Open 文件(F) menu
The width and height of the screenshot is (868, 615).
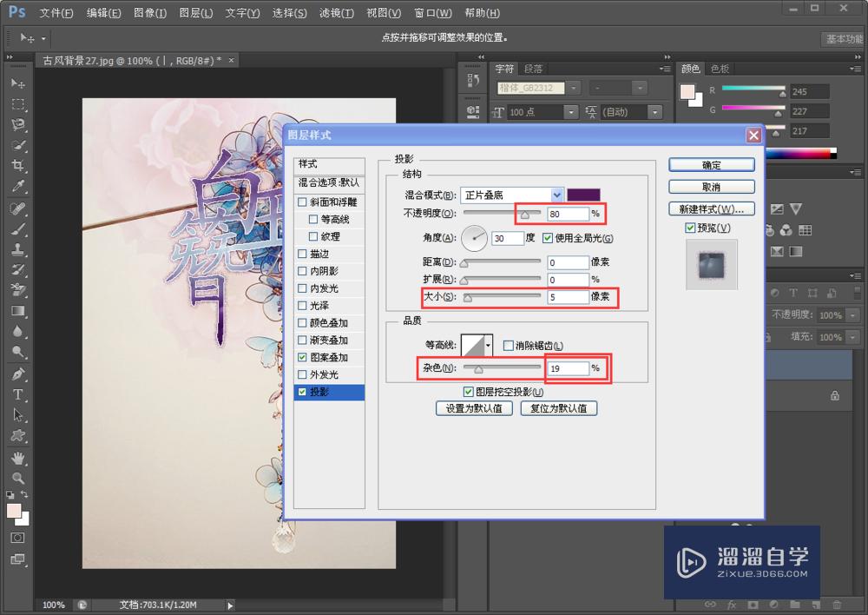[56, 13]
